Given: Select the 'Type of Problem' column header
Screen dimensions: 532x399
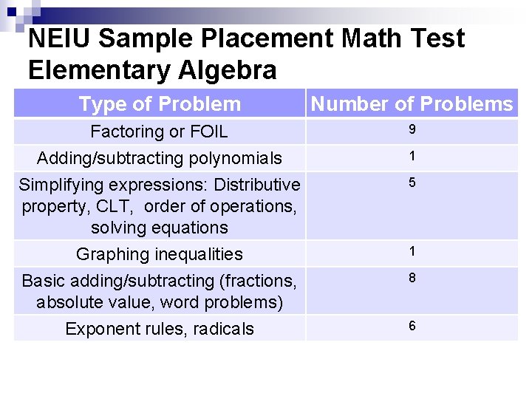Looking at the screenshot, I should click(160, 104).
